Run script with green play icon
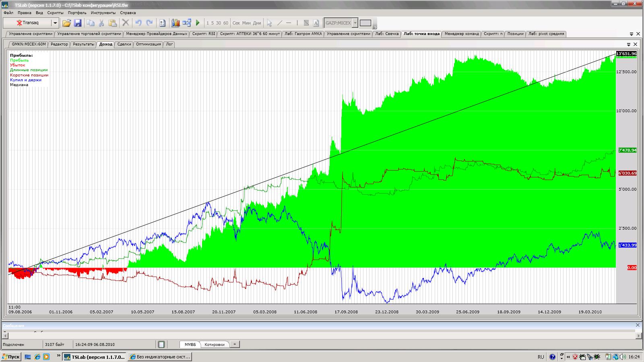Screen dimensions: 644x362 point(198,23)
